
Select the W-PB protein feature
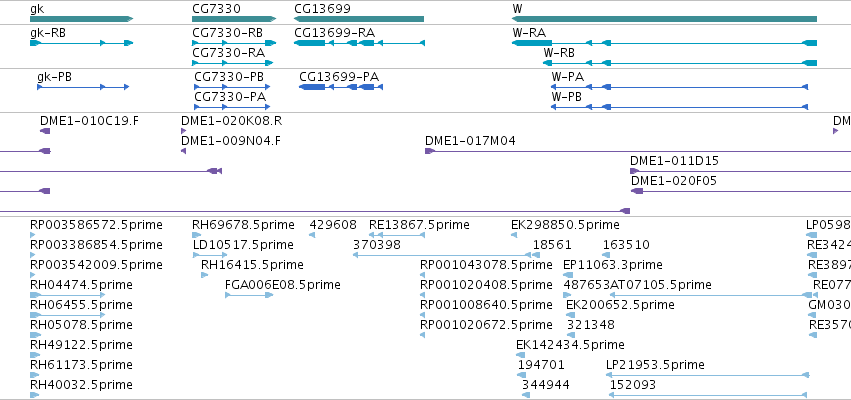pyautogui.click(x=679, y=107)
